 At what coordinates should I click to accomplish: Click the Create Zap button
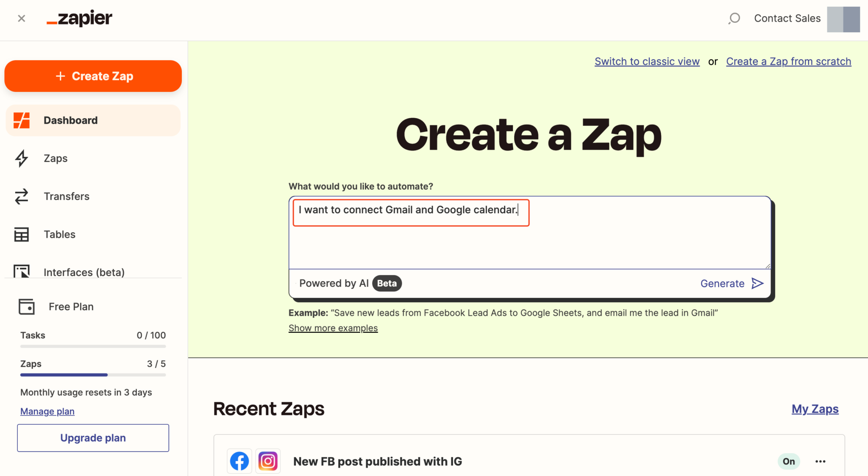(x=93, y=76)
